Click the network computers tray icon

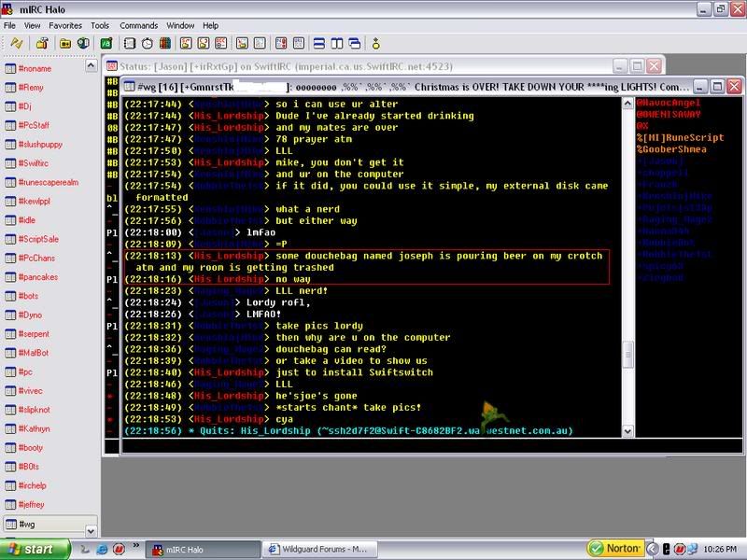[692, 549]
